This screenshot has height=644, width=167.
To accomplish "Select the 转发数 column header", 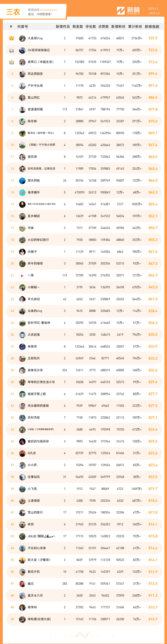I will coord(78,26).
